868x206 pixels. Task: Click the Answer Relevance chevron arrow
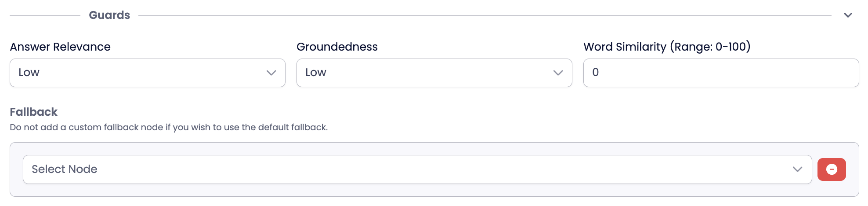pos(271,73)
